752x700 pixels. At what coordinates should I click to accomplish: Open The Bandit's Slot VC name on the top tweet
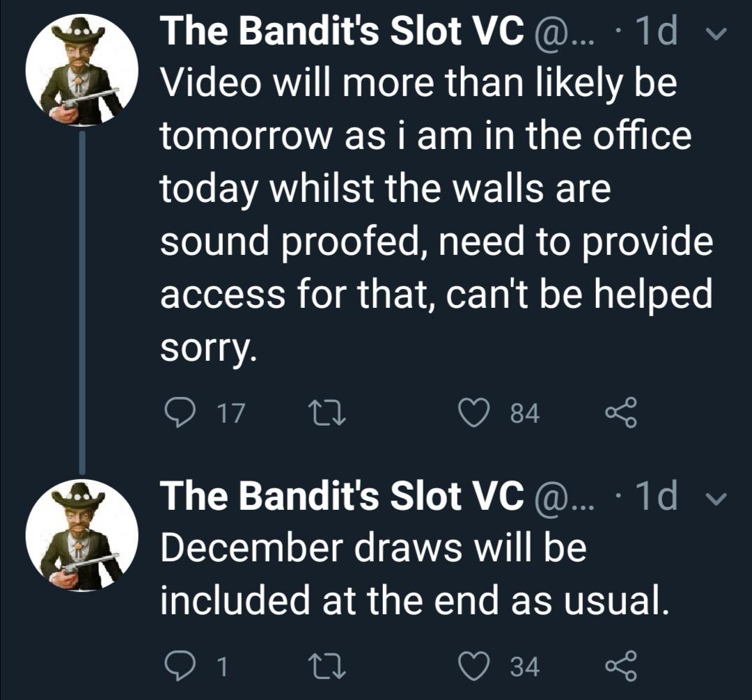click(342, 30)
